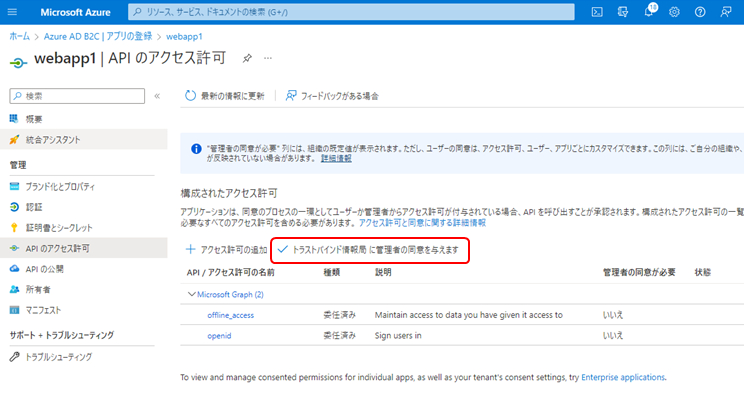
Task: Collapse the left sidebar with double chevron
Action: 157,96
